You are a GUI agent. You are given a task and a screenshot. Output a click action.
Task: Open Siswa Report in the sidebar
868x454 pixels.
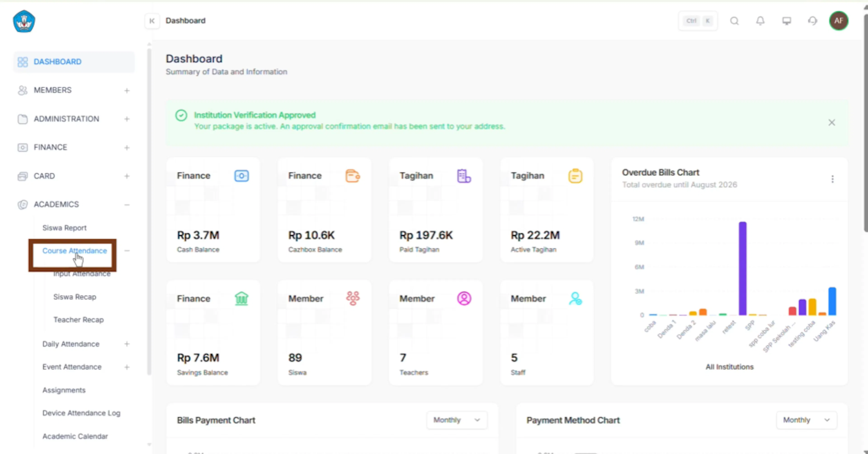click(64, 228)
